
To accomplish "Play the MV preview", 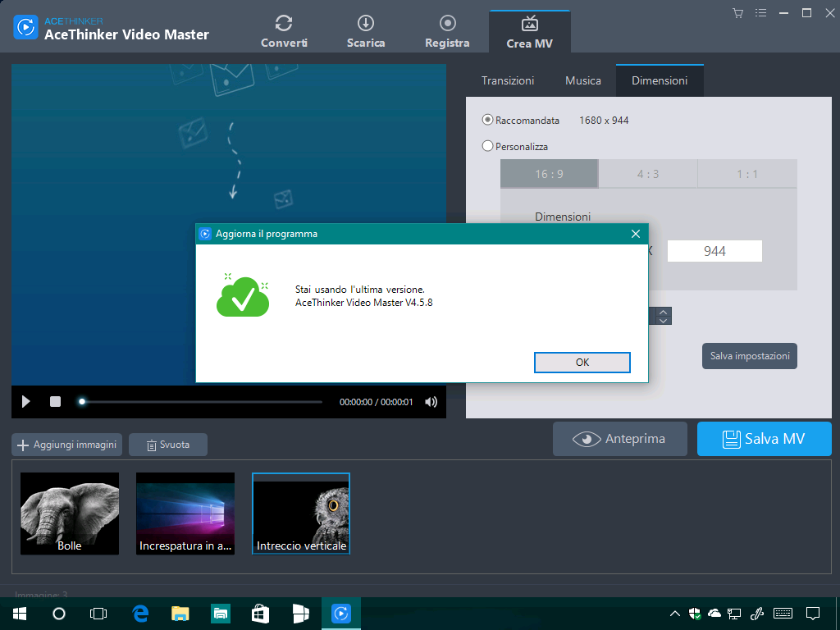I will tap(25, 402).
